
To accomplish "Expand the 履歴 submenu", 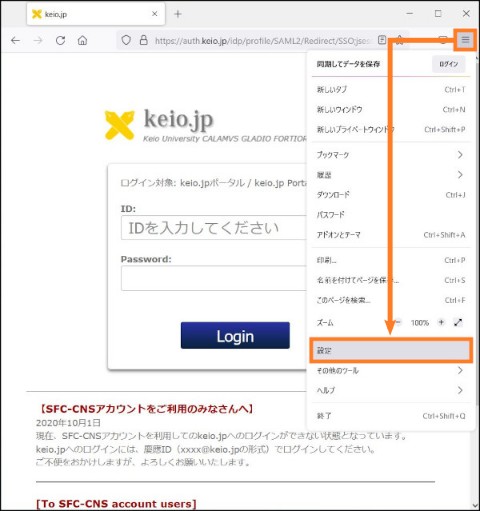I will point(391,175).
